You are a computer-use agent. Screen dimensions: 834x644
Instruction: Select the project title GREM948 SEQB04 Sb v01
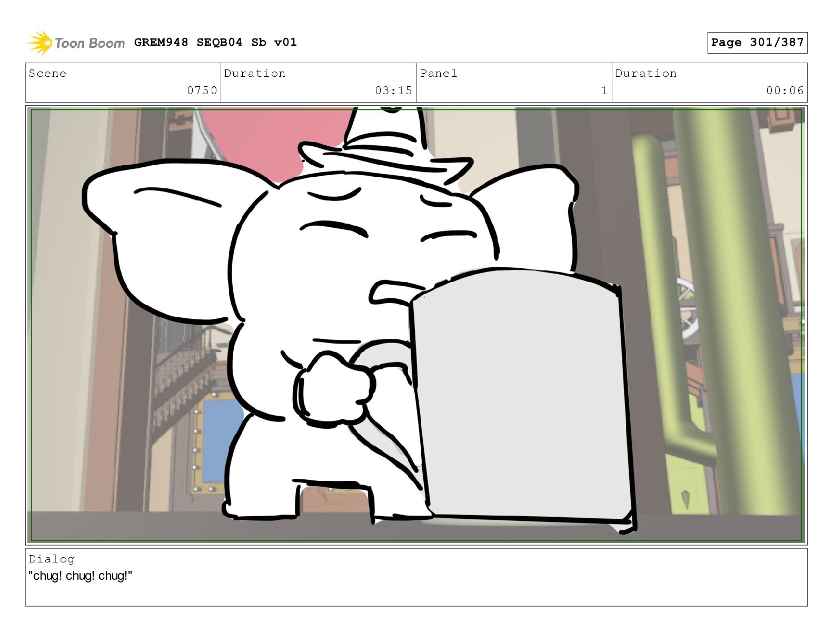point(215,42)
